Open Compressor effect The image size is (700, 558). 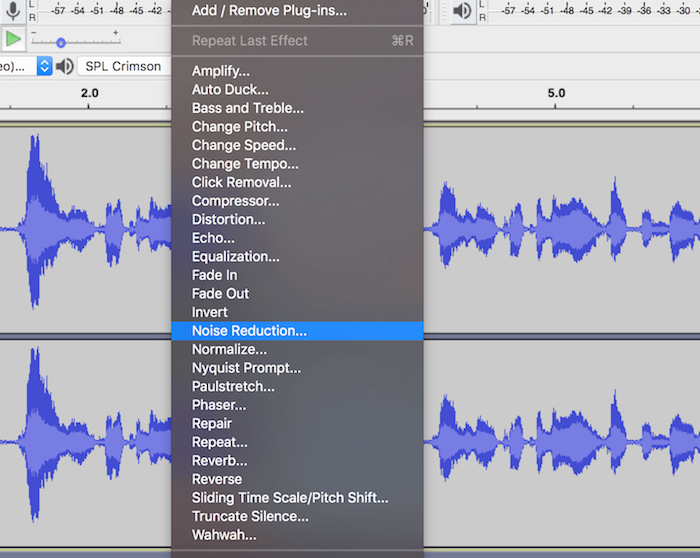tap(297, 201)
